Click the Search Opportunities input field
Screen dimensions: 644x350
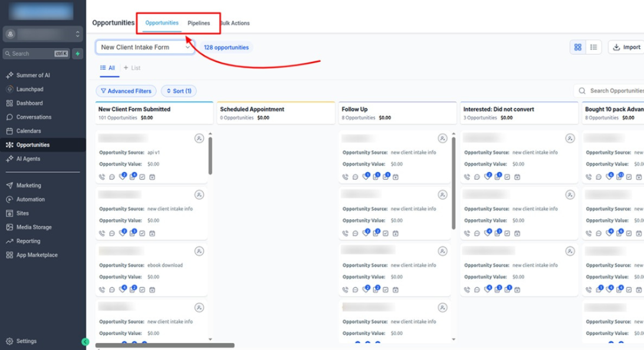coord(613,91)
